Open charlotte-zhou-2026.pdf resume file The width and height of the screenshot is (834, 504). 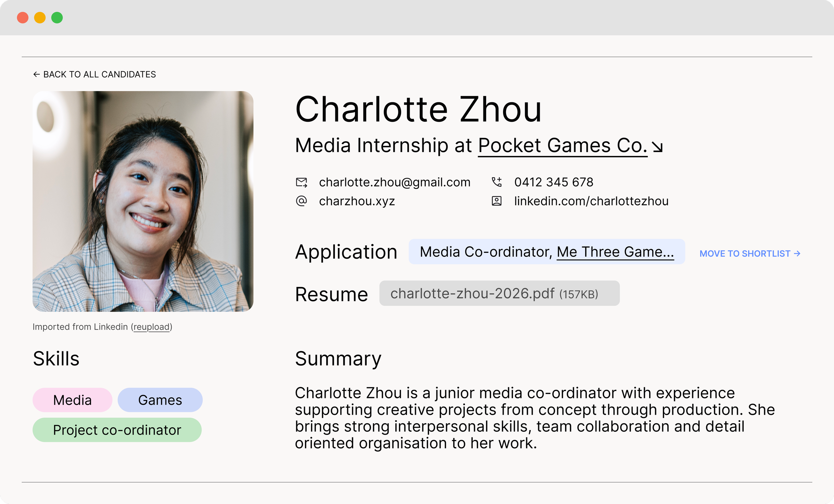click(499, 293)
